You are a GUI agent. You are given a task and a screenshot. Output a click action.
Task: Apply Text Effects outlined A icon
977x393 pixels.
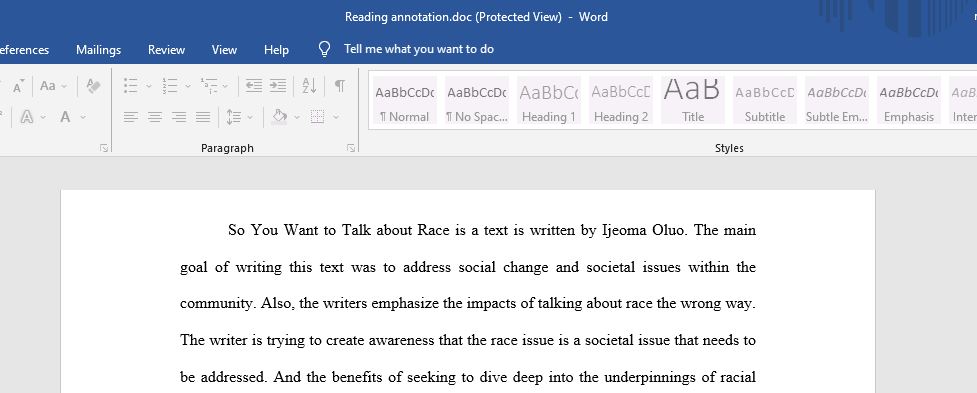(x=27, y=116)
